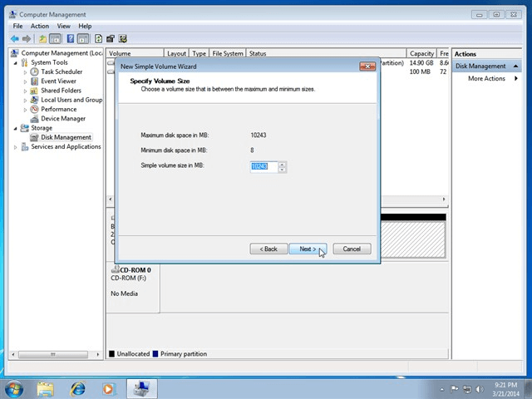
Task: Open the Help menu
Action: [x=85, y=26]
